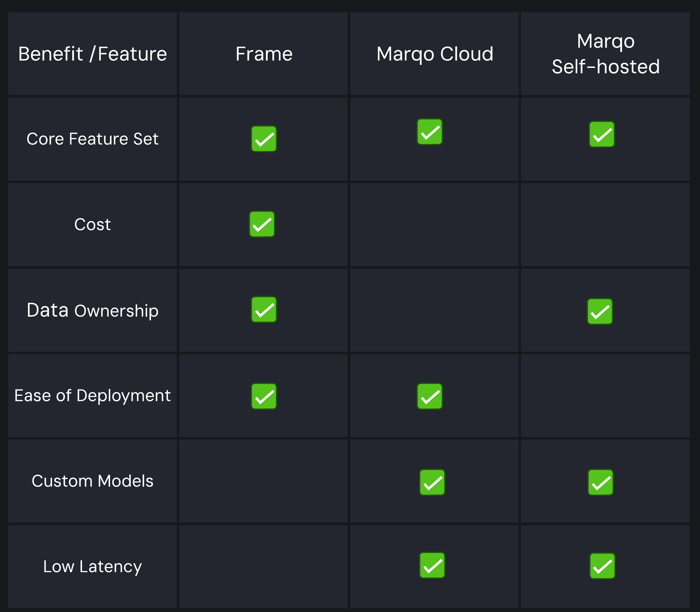700x612 pixels.
Task: Click the 'Data Ownership' row label
Action: [x=92, y=311]
